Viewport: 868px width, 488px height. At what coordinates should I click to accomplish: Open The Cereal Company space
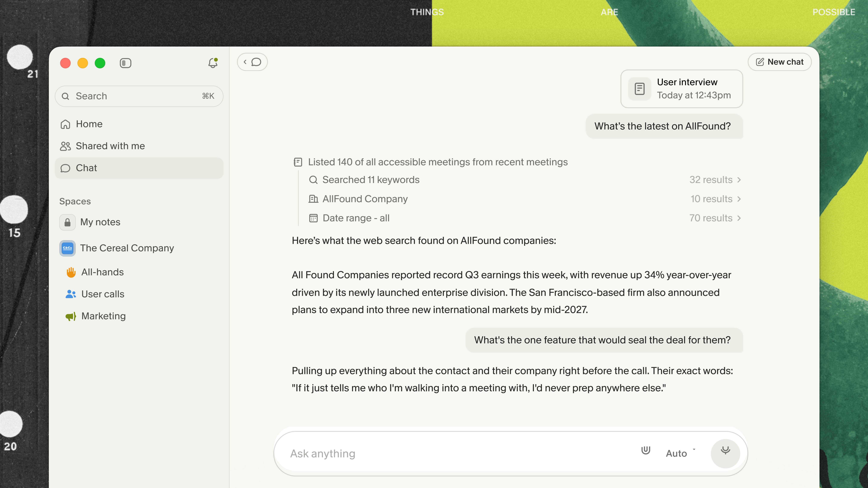coord(127,248)
